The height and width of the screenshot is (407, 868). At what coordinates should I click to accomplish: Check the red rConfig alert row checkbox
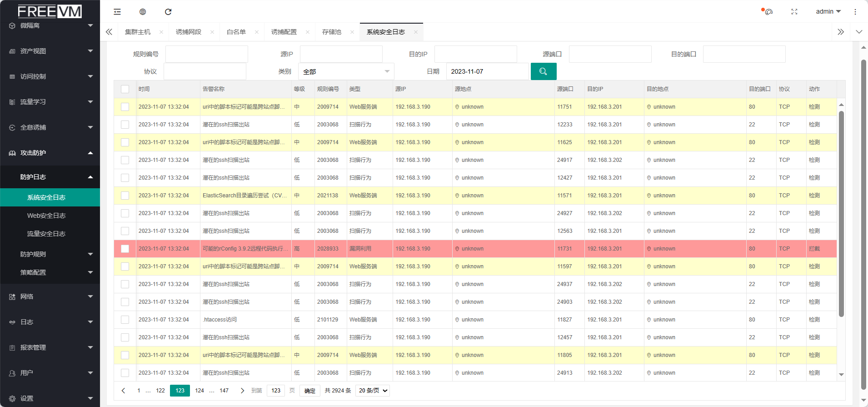coord(125,249)
